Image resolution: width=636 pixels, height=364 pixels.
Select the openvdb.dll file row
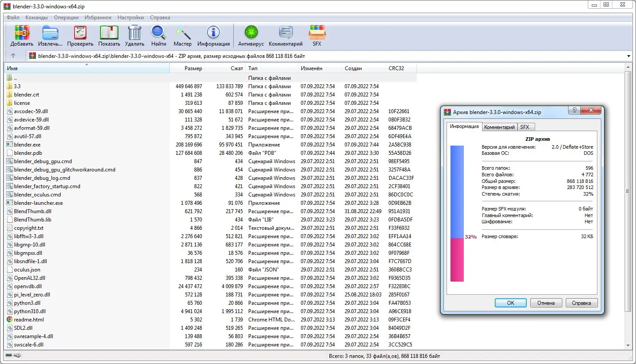pos(211,286)
